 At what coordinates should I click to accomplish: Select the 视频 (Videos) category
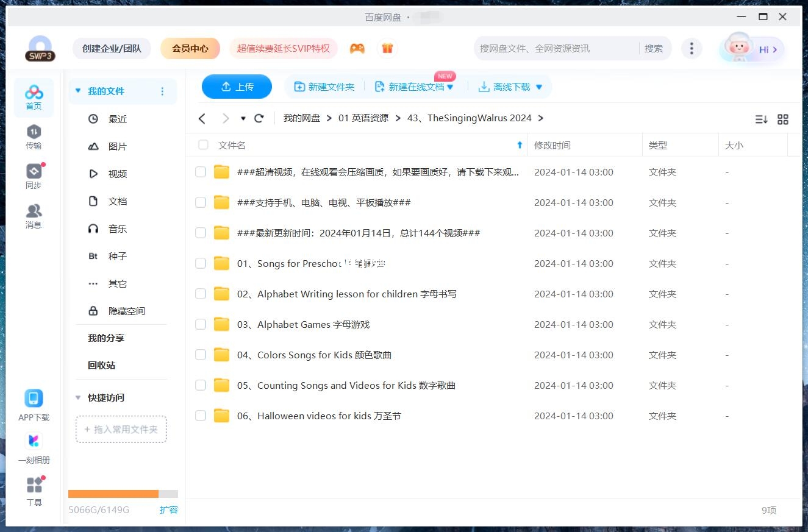(x=117, y=174)
